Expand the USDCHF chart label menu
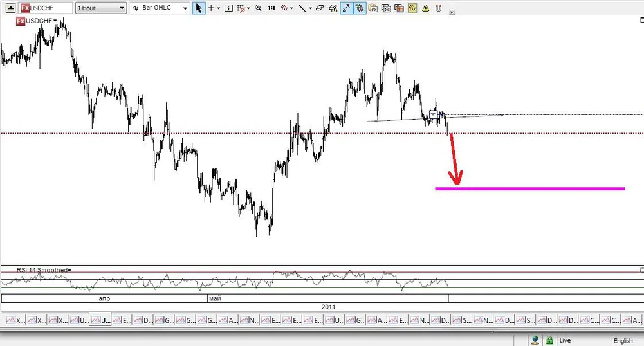The height and width of the screenshot is (346, 644). (x=55, y=21)
